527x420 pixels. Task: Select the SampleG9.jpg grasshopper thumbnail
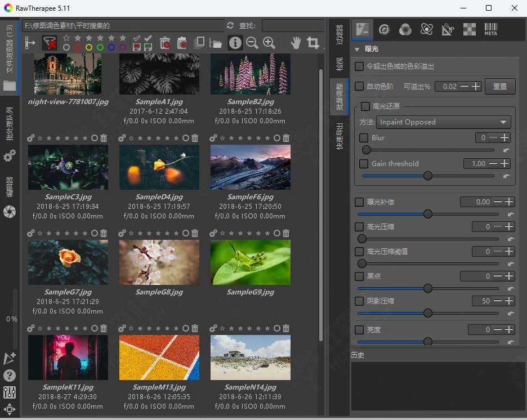click(251, 262)
